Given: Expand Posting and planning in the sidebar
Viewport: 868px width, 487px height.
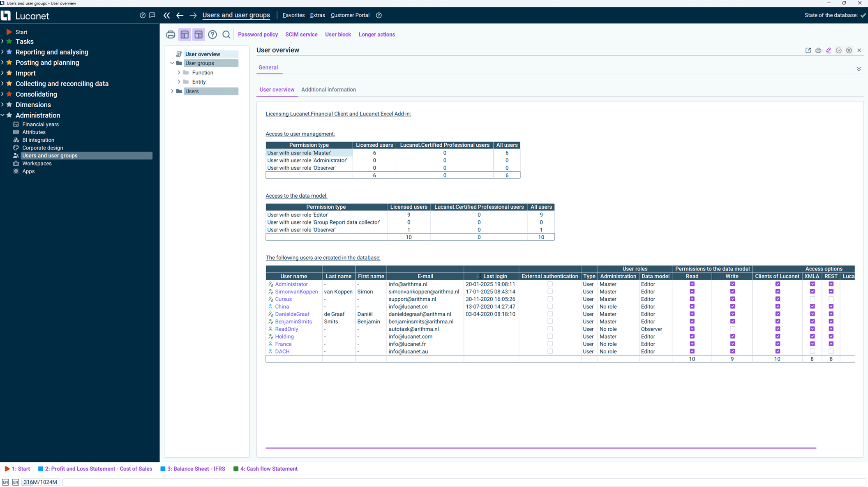Looking at the screenshot, I should (2, 62).
